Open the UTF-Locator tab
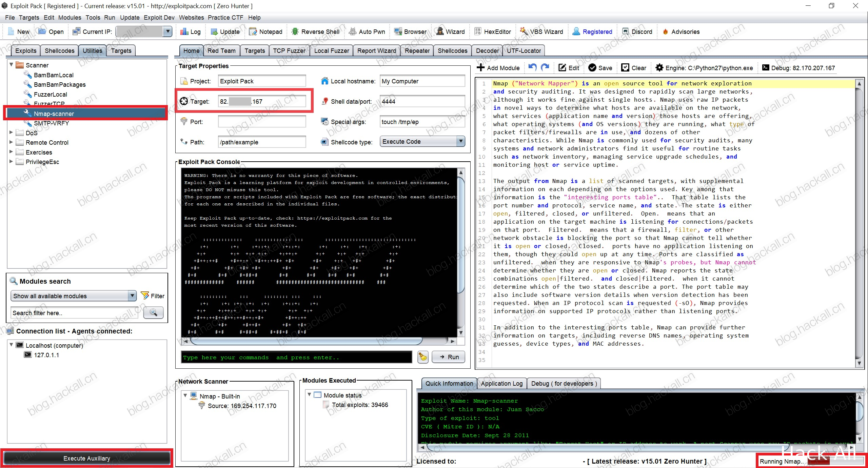868x468 pixels. [524, 50]
